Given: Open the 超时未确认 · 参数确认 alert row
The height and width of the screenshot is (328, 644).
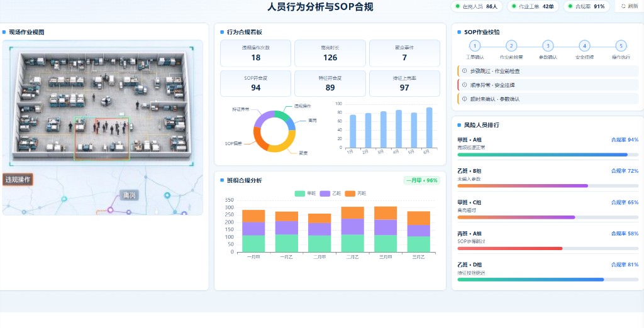Looking at the screenshot, I should 548,99.
